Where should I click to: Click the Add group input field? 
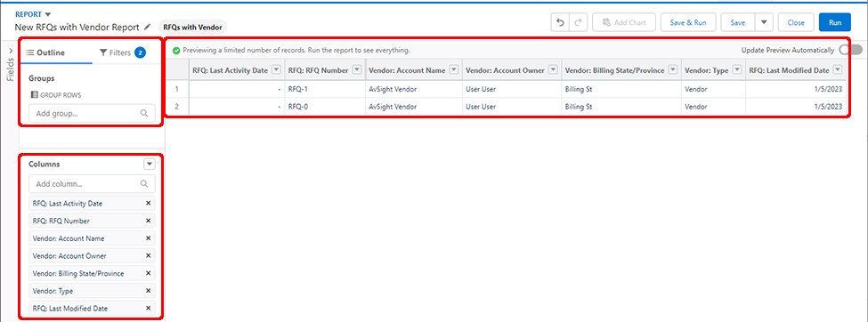92,114
